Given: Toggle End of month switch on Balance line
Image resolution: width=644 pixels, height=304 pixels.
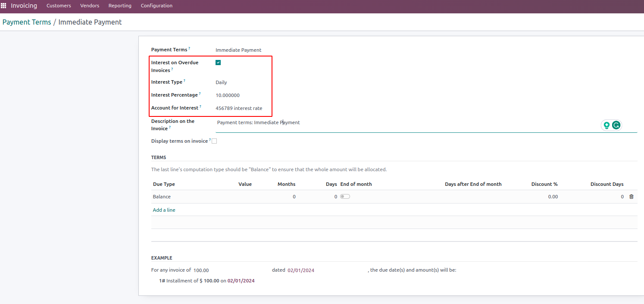Looking at the screenshot, I should click(345, 197).
